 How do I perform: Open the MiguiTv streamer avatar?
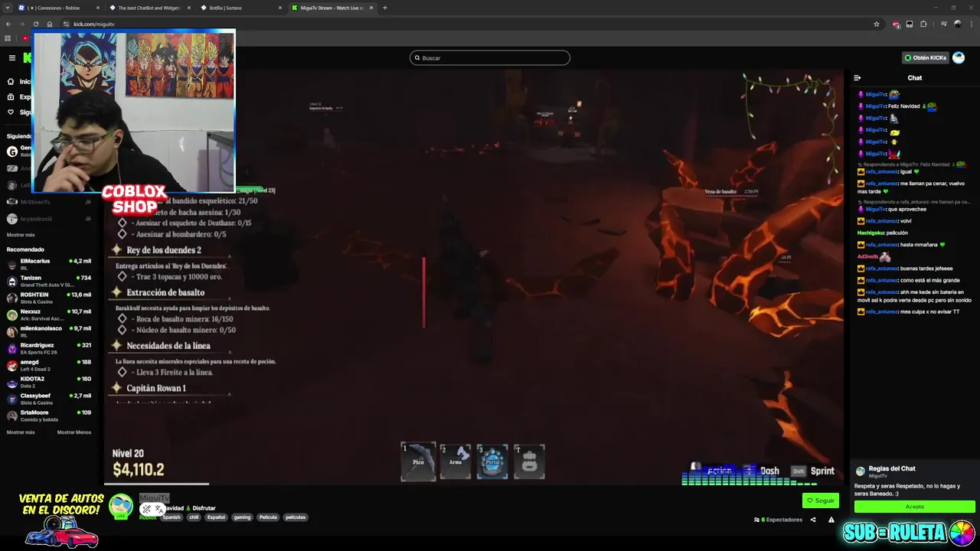click(x=121, y=506)
